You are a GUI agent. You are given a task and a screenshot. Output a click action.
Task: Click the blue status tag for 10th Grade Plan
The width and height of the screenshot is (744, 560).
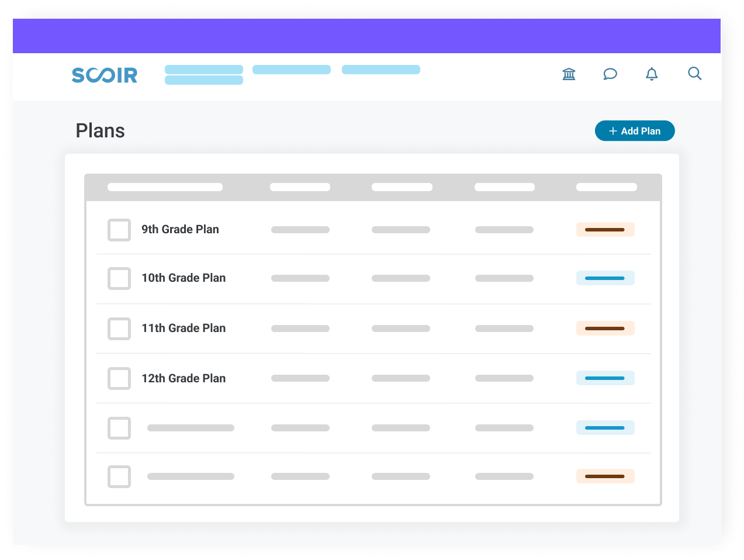pyautogui.click(x=605, y=278)
